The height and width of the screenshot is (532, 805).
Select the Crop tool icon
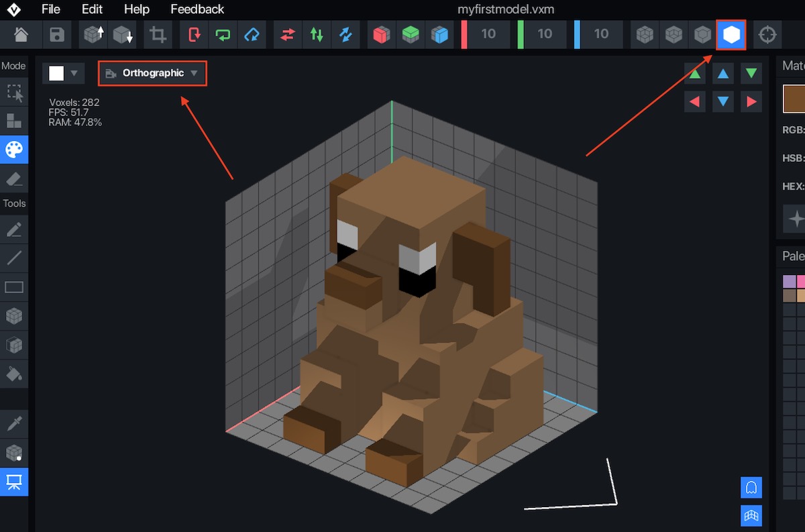(158, 34)
